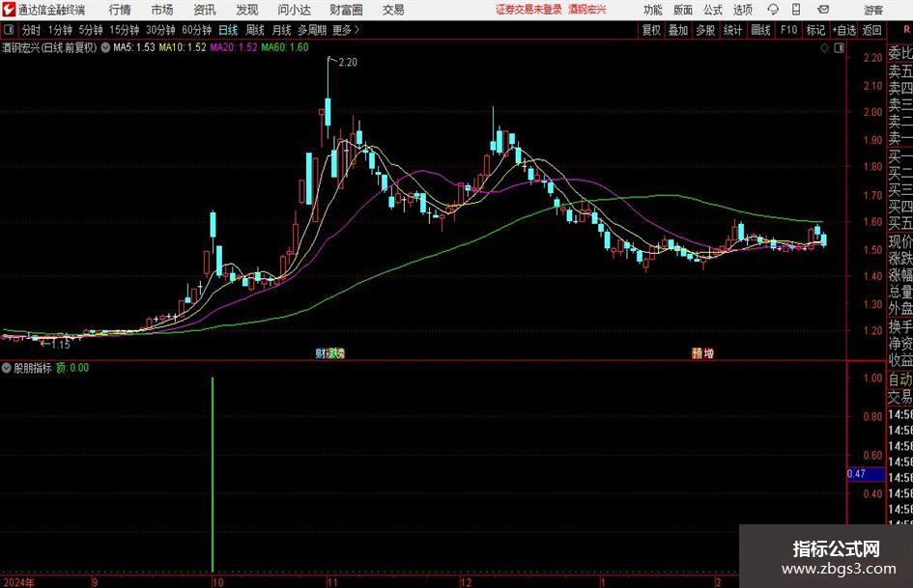Click the 酒钢宏兴(日线 前复权) chart title
913x588 pixels.
pyautogui.click(x=49, y=47)
